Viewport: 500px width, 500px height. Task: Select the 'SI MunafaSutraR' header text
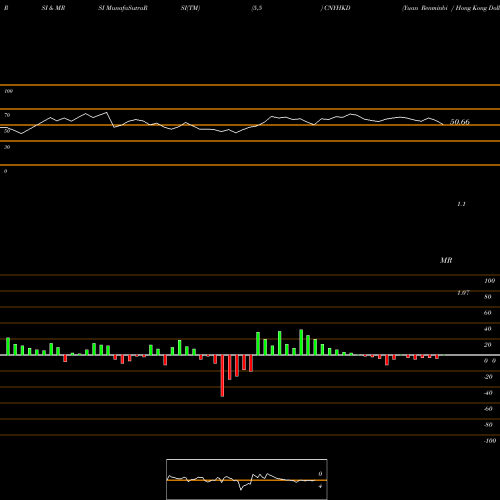click(123, 8)
